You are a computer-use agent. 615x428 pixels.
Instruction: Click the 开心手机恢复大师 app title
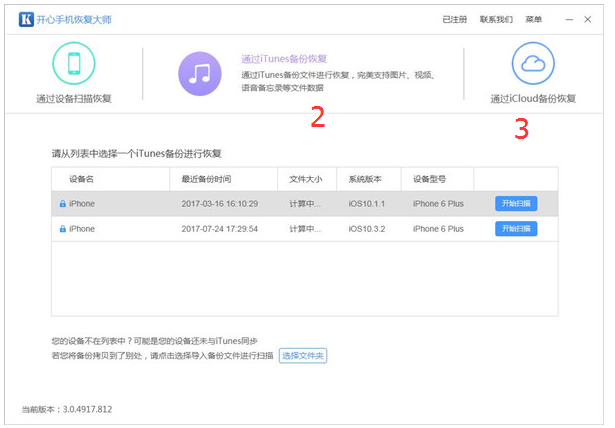pos(74,19)
